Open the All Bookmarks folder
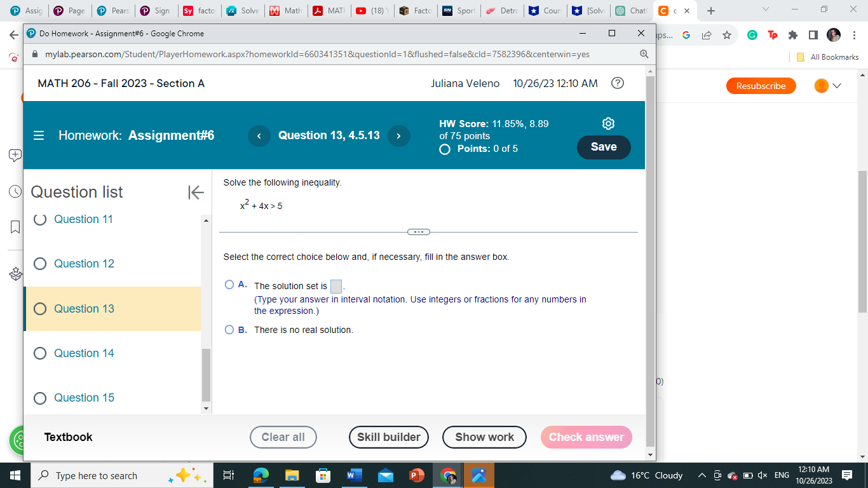The width and height of the screenshot is (868, 488). pos(828,57)
